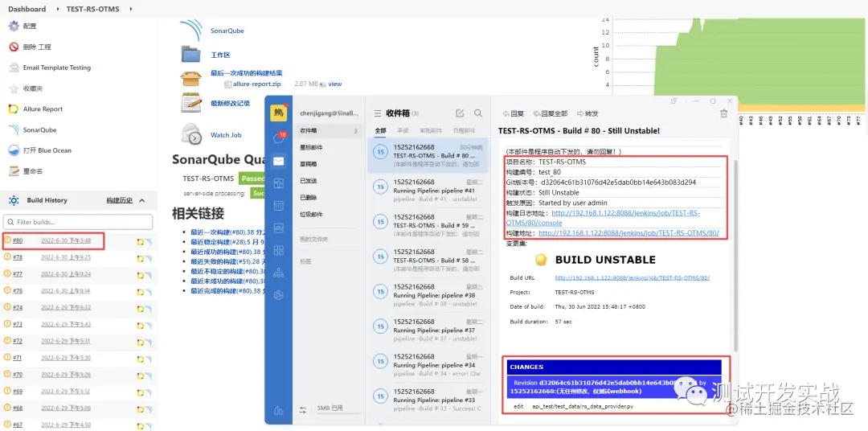Select 审批邮件 tab in inbox
868x431 pixels.
tap(430, 131)
